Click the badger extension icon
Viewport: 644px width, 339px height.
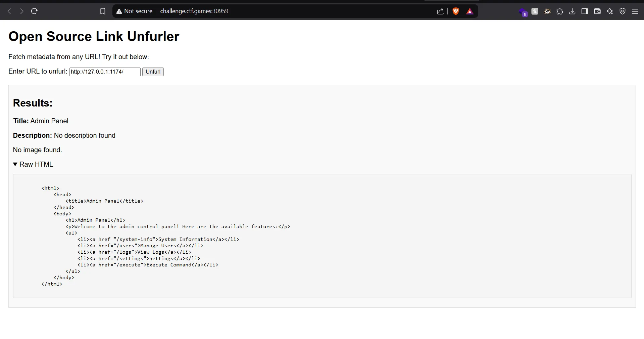547,11
